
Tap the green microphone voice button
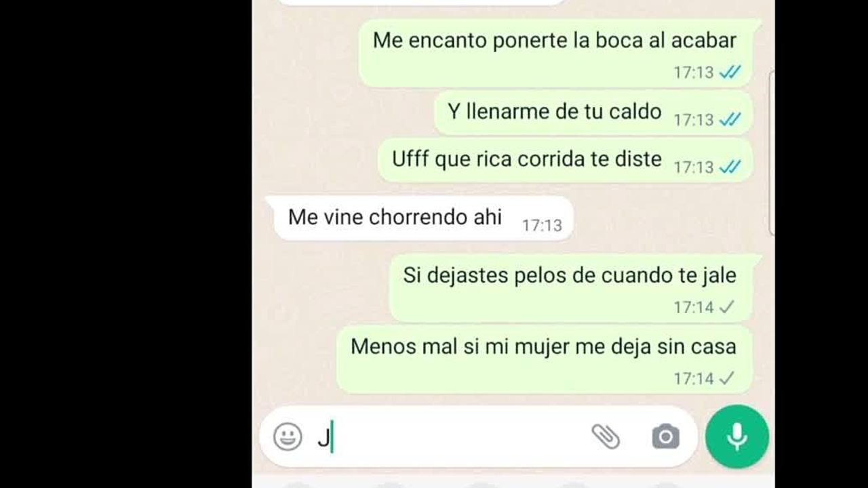pyautogui.click(x=737, y=436)
